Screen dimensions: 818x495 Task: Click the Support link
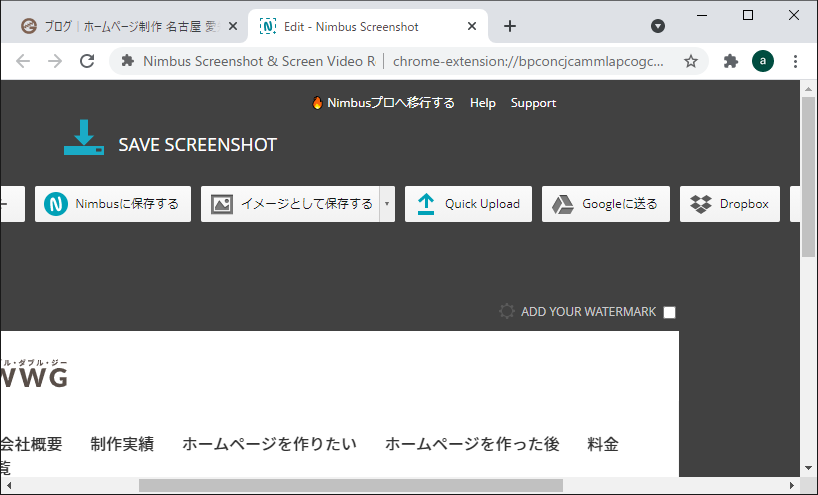[x=533, y=103]
